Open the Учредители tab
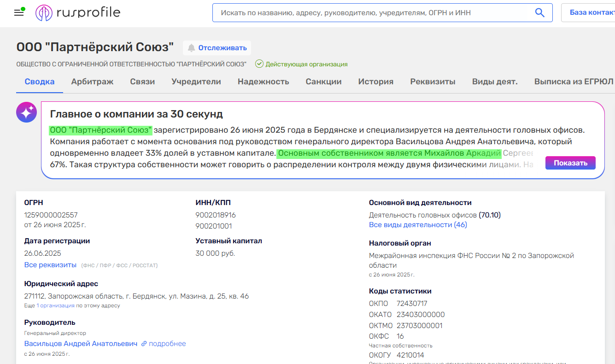The image size is (615, 364). tap(196, 82)
